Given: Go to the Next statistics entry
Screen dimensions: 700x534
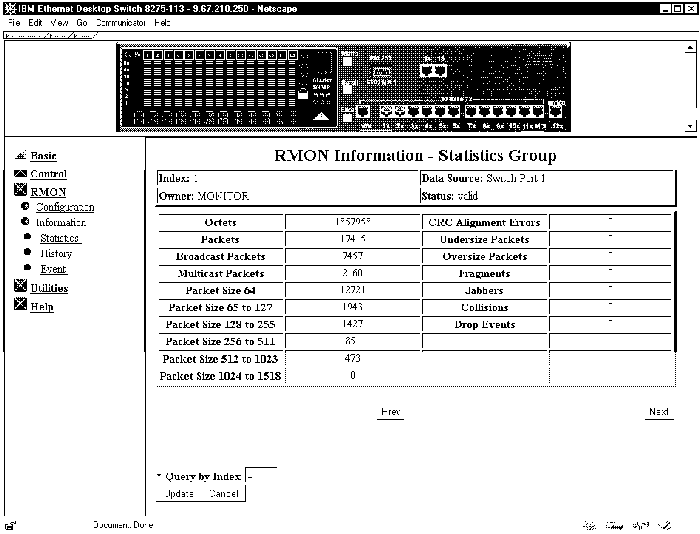Looking at the screenshot, I should pyautogui.click(x=658, y=412).
